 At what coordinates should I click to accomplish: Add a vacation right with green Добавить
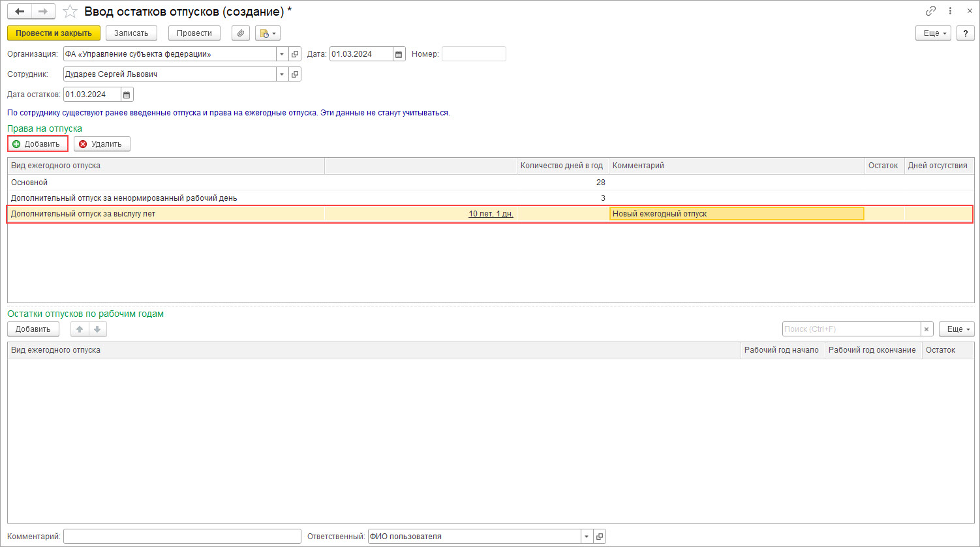pyautogui.click(x=38, y=144)
